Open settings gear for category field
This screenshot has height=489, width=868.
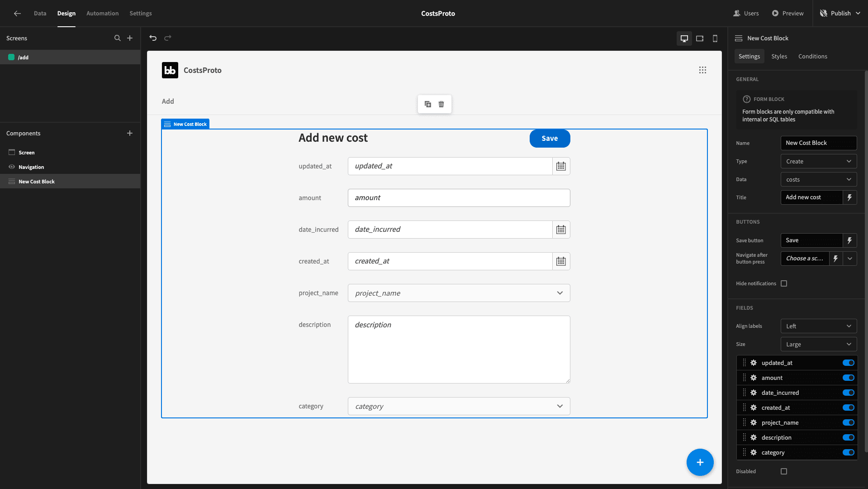point(754,452)
